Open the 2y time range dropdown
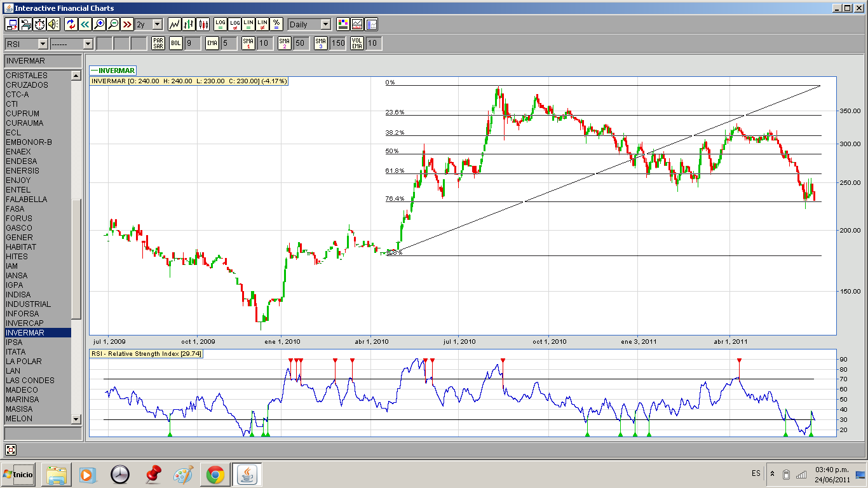This screenshot has width=868, height=488. [149, 24]
